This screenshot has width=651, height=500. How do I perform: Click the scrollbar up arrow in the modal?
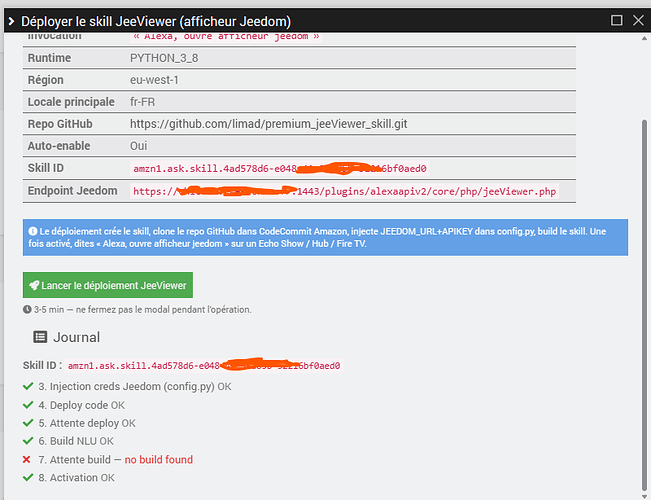click(644, 38)
